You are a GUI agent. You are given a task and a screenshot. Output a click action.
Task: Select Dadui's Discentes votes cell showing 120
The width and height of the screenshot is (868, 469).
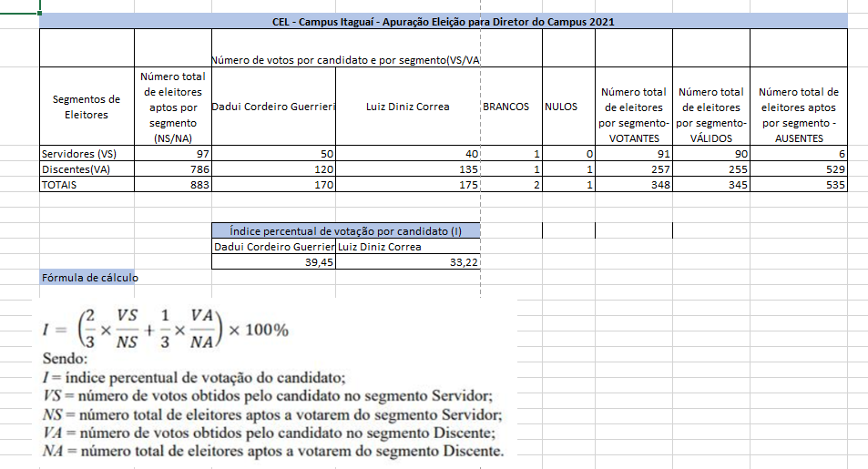274,169
